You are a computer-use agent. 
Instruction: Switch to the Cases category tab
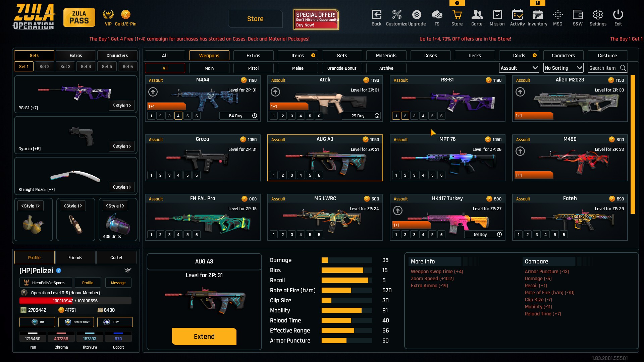430,56
